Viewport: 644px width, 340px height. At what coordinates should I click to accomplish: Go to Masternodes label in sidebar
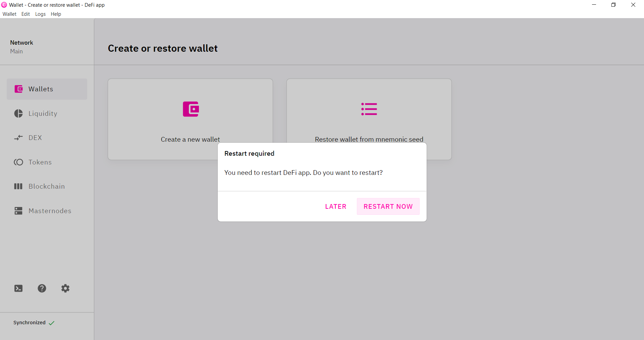(x=50, y=211)
